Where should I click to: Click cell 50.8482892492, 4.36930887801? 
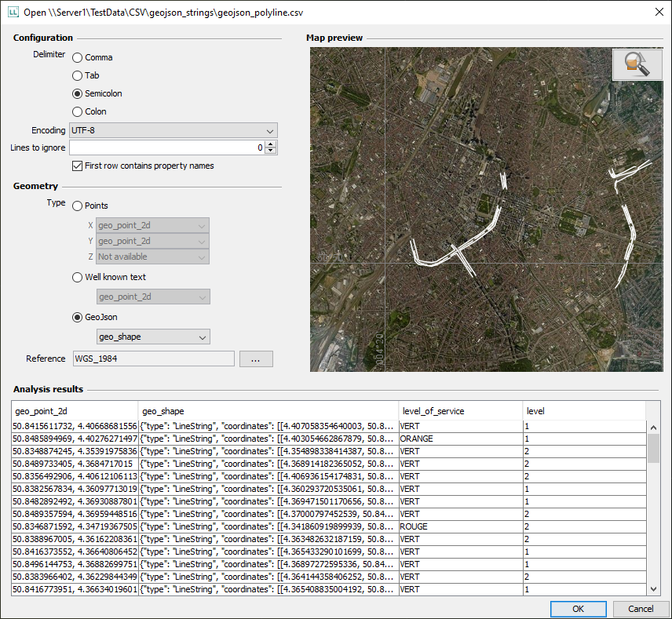[x=75, y=501]
